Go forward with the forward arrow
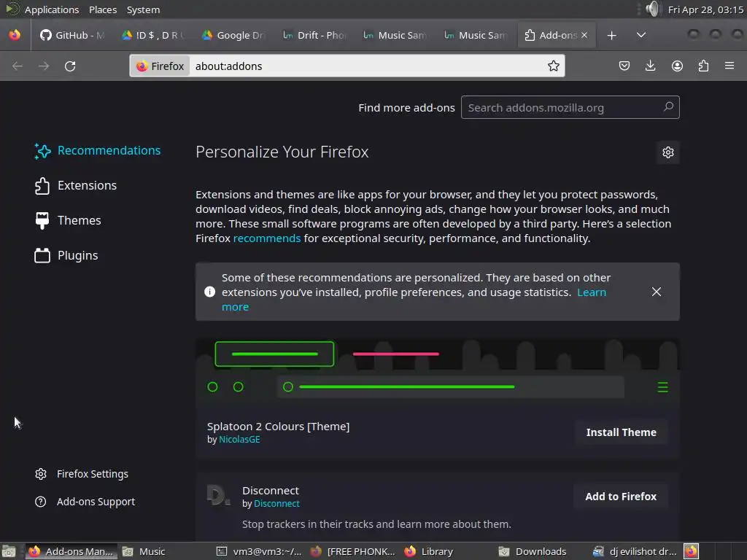The height and width of the screenshot is (560, 747). (x=44, y=66)
